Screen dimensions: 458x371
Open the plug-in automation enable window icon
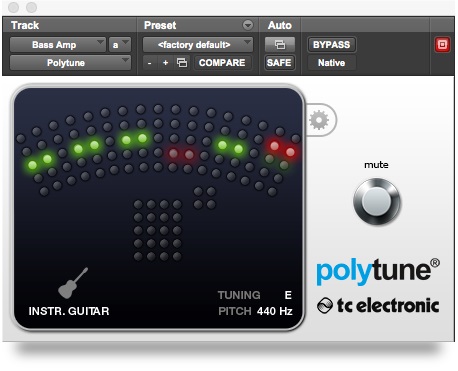click(x=280, y=44)
